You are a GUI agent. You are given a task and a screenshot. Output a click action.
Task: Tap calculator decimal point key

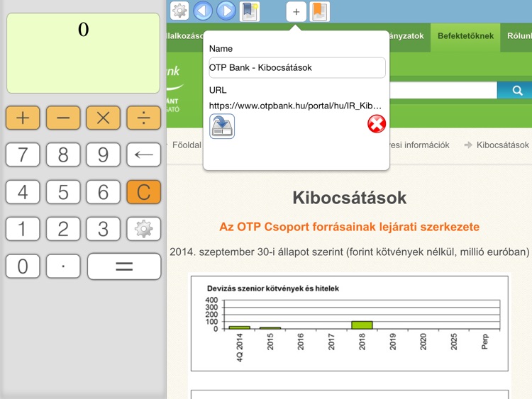tap(63, 266)
